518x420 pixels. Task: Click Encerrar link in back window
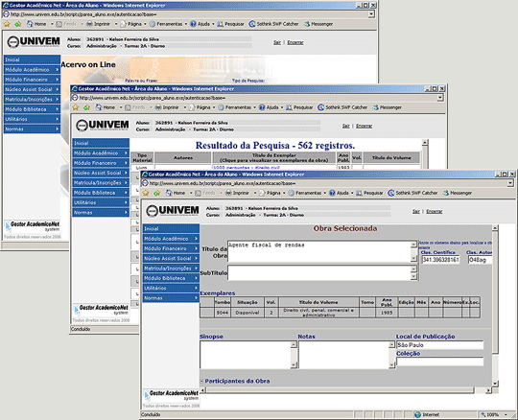point(295,42)
